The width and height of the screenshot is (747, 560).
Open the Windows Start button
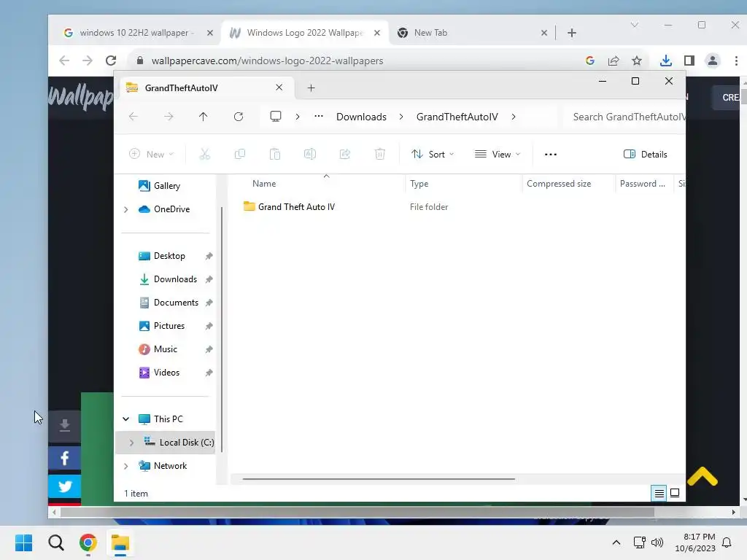tap(23, 542)
